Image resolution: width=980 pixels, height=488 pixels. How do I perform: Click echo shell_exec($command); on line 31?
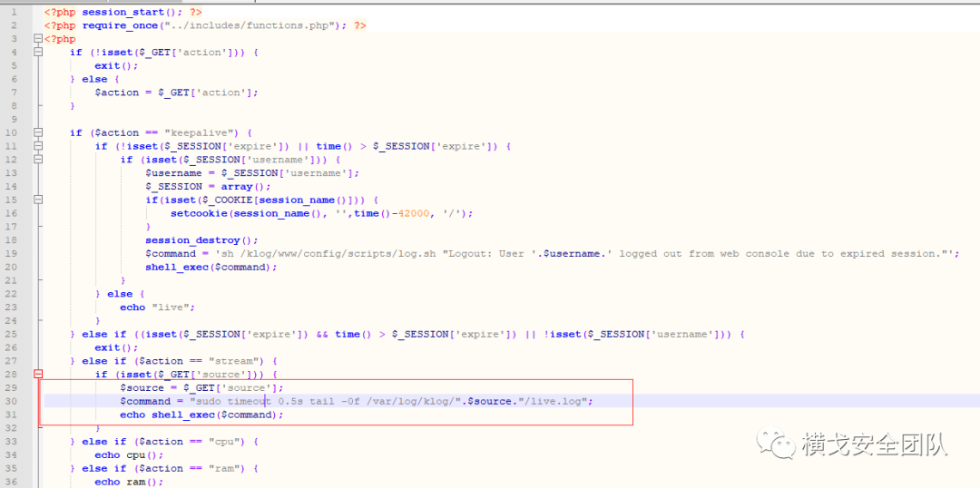pyautogui.click(x=201, y=415)
